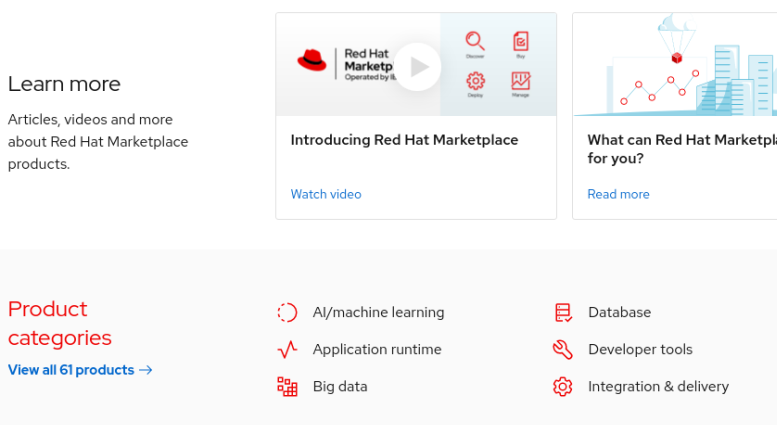
Task: Click the Big data category icon
Action: click(x=287, y=387)
